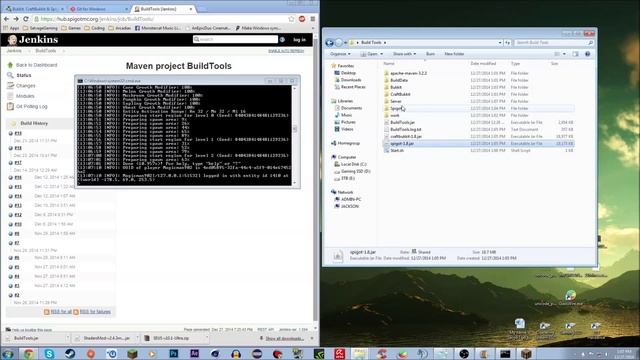Click the command prompt vertical scrollbar
This screenshot has width=640, height=360.
(x=295, y=135)
